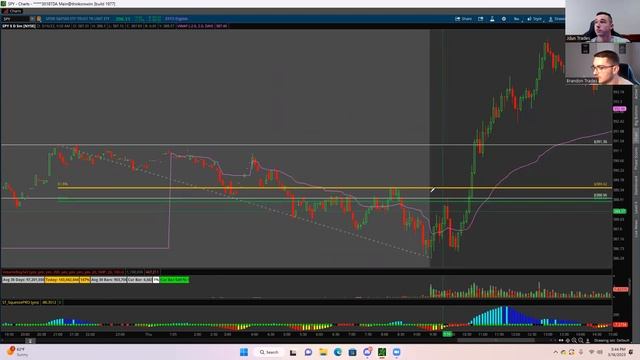Click the Brandon Trades webcam thumbnail
The image size is (640, 360).
[x=602, y=64]
